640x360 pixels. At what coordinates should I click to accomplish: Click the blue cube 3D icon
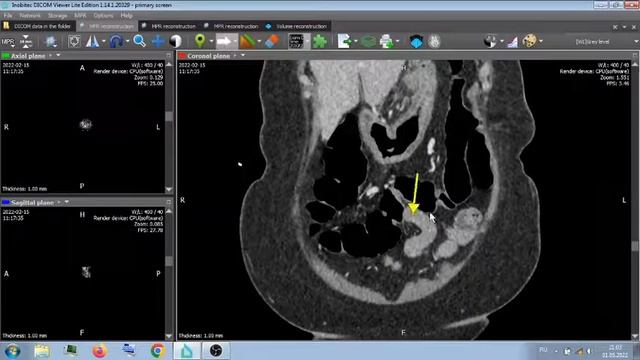tap(416, 41)
